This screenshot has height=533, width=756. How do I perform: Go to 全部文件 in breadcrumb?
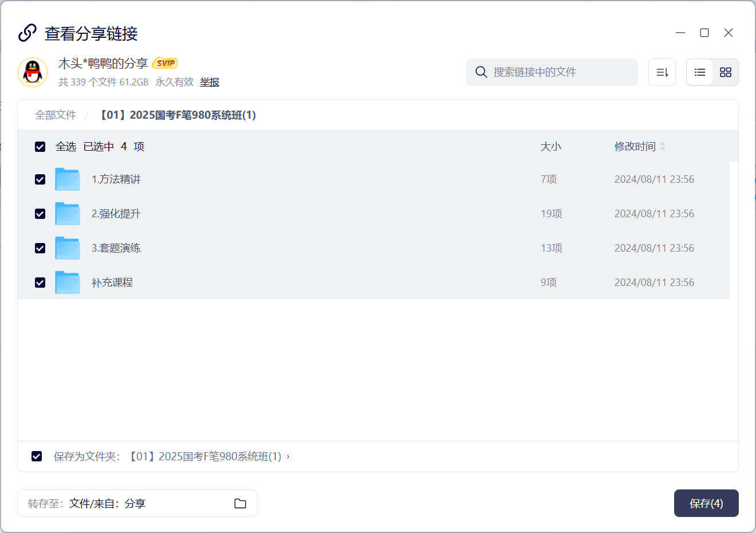click(x=56, y=115)
